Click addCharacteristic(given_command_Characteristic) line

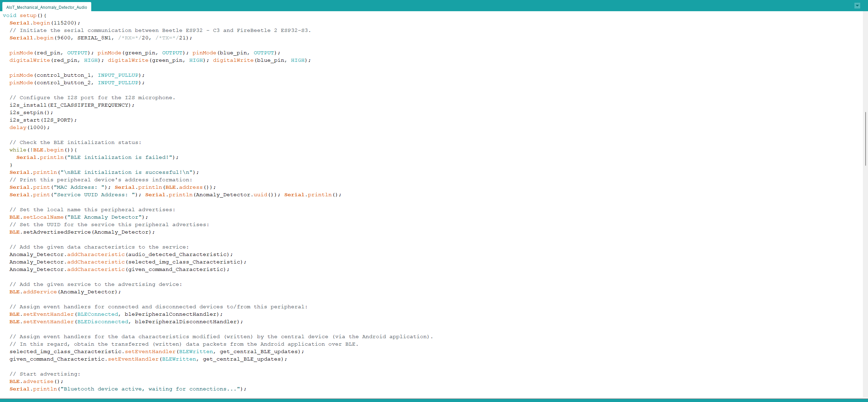pos(119,269)
